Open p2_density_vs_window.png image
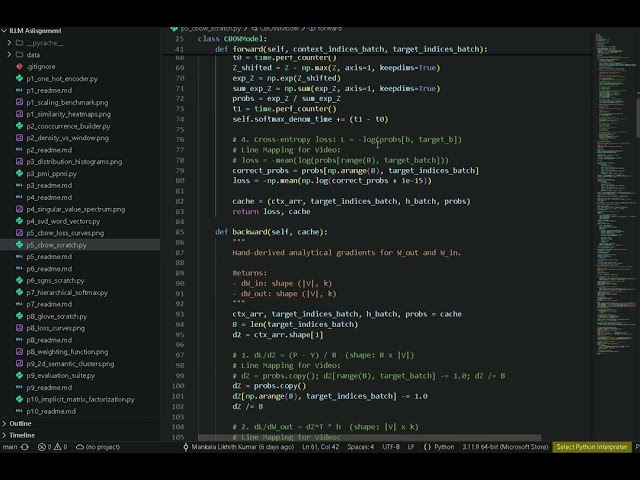The height and width of the screenshot is (480, 640). (67, 138)
